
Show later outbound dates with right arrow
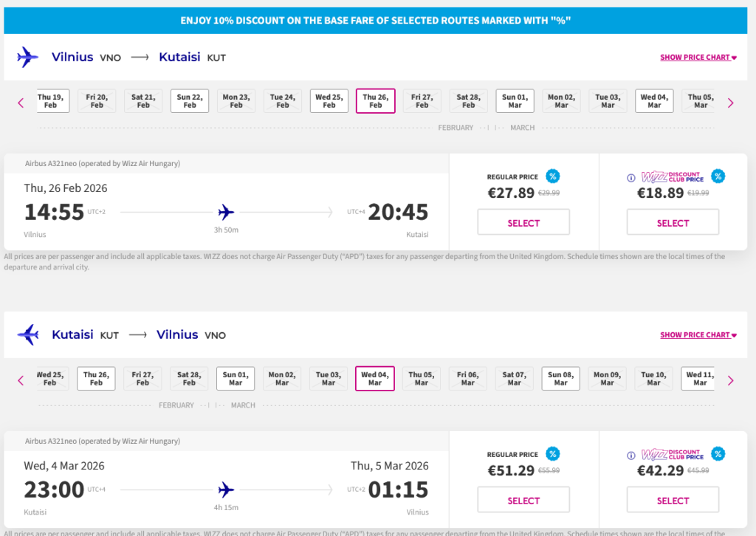(731, 103)
